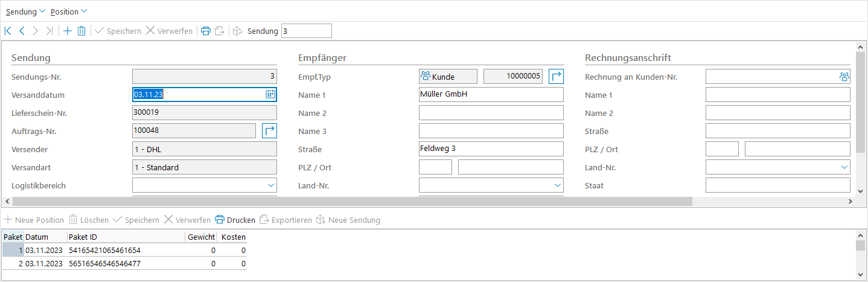
Task: Jump to the first record arrow
Action: click(x=8, y=31)
